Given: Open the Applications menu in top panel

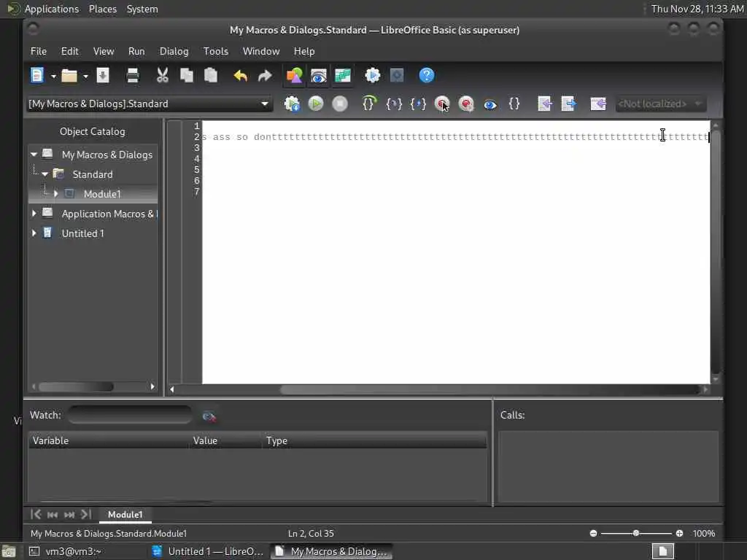Looking at the screenshot, I should click(52, 9).
